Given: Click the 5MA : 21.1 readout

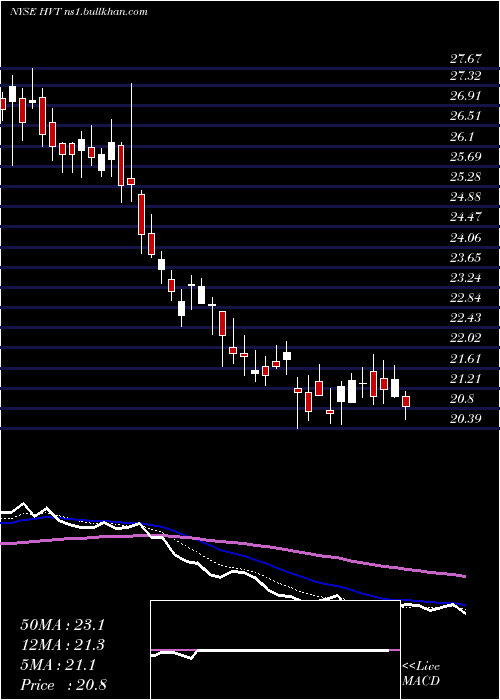Looking at the screenshot, I should (58, 665).
